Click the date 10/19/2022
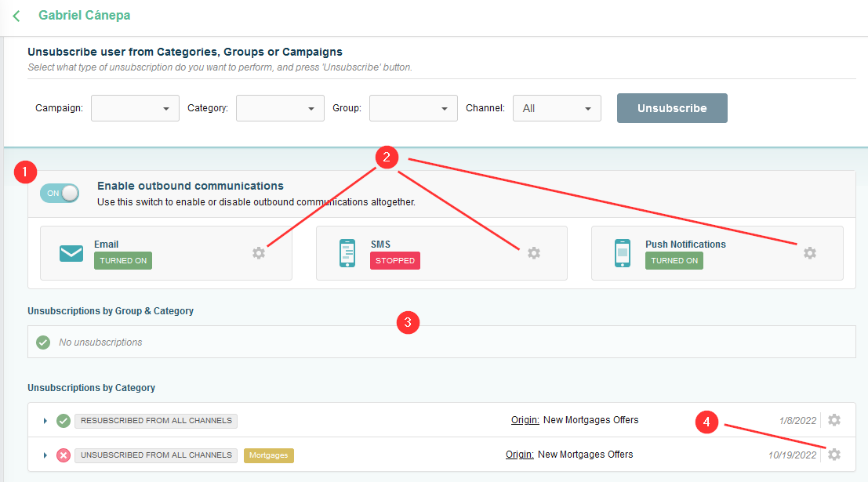The width and height of the screenshot is (868, 482). point(792,455)
